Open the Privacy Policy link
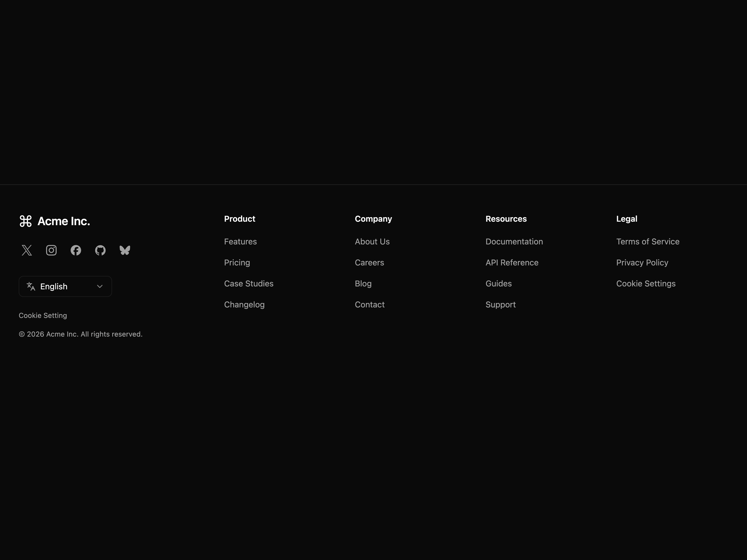747x560 pixels. point(642,263)
